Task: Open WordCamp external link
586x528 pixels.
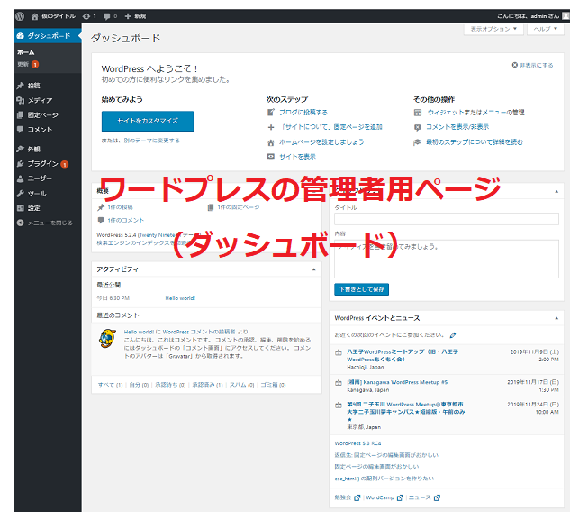Action: pos(384,498)
